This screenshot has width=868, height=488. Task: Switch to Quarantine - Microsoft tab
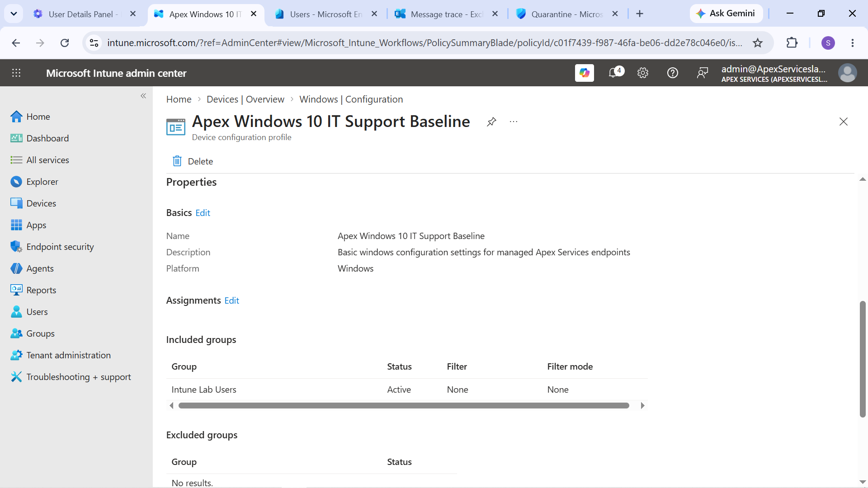pos(566,14)
